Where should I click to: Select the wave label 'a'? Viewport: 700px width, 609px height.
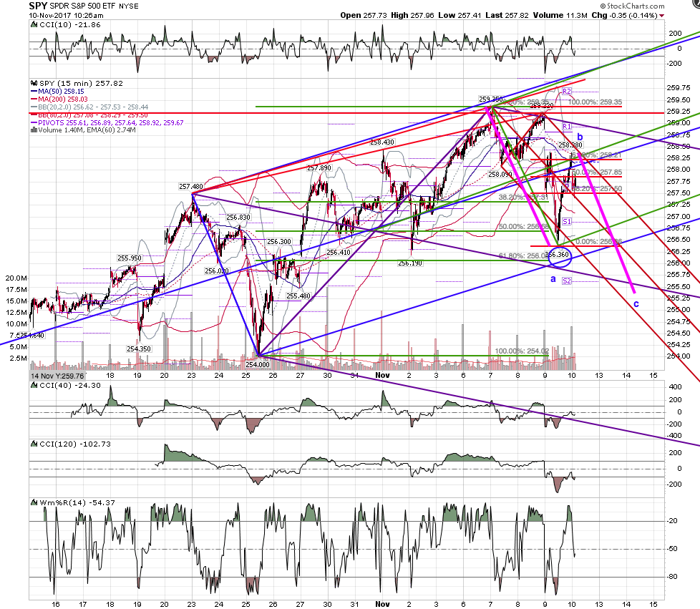coord(553,279)
